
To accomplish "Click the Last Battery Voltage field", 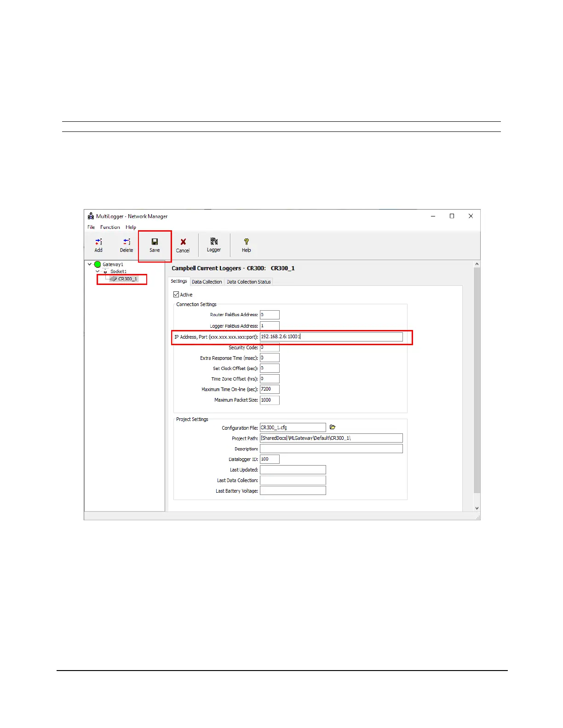I will click(x=293, y=491).
